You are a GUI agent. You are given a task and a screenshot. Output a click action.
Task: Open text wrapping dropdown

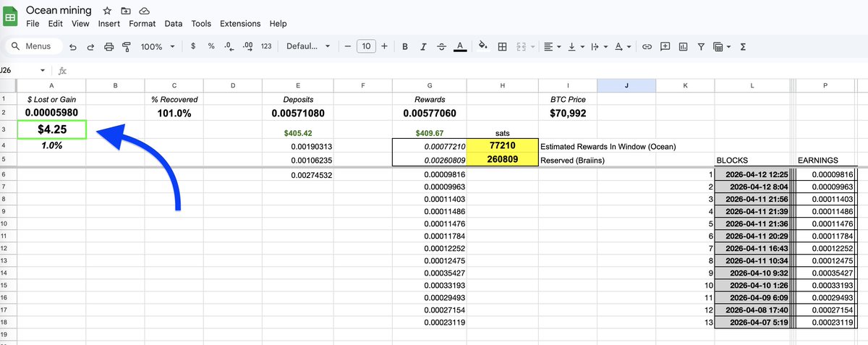[x=598, y=46]
